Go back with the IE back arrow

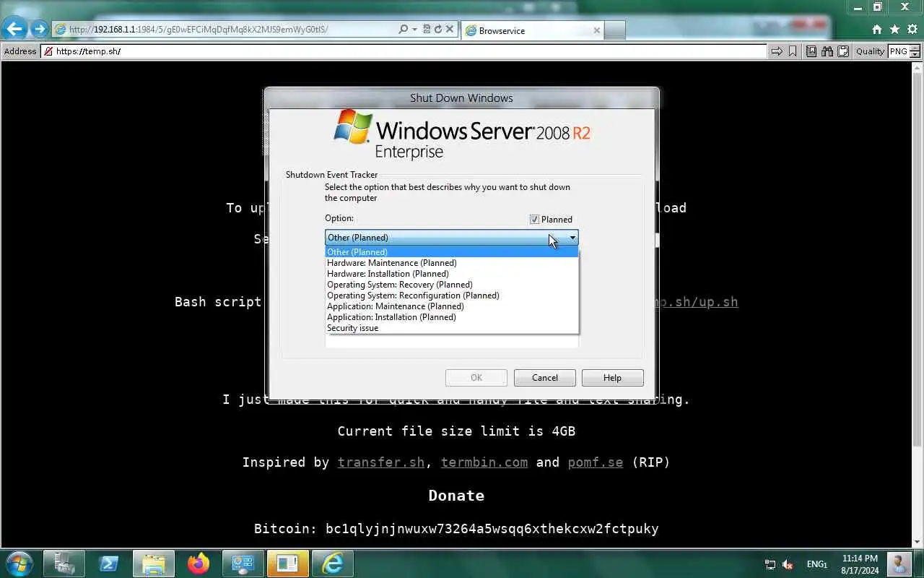pyautogui.click(x=14, y=29)
